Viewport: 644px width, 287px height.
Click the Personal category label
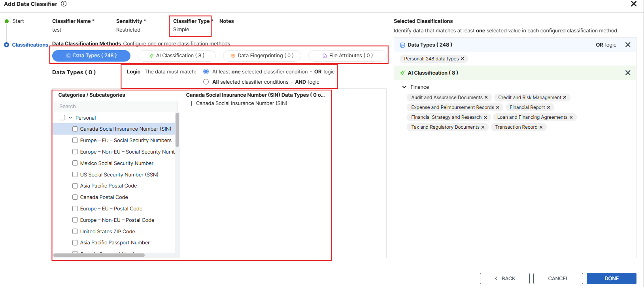tap(86, 118)
